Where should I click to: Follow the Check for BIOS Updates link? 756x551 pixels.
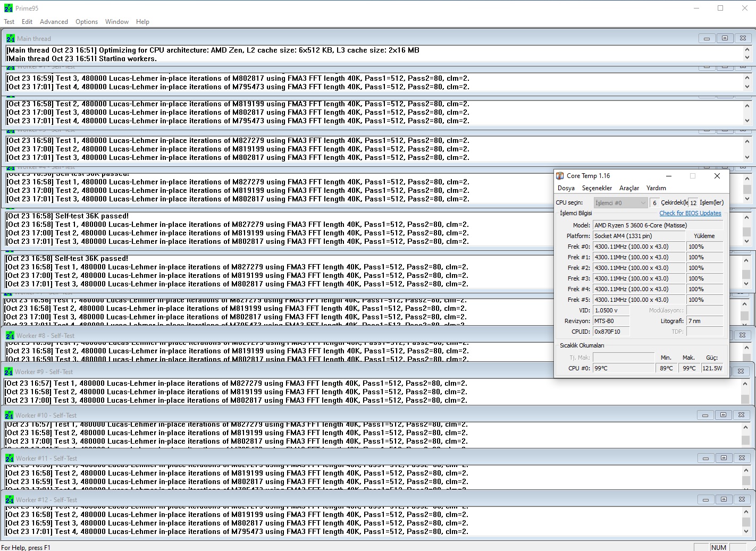point(690,213)
